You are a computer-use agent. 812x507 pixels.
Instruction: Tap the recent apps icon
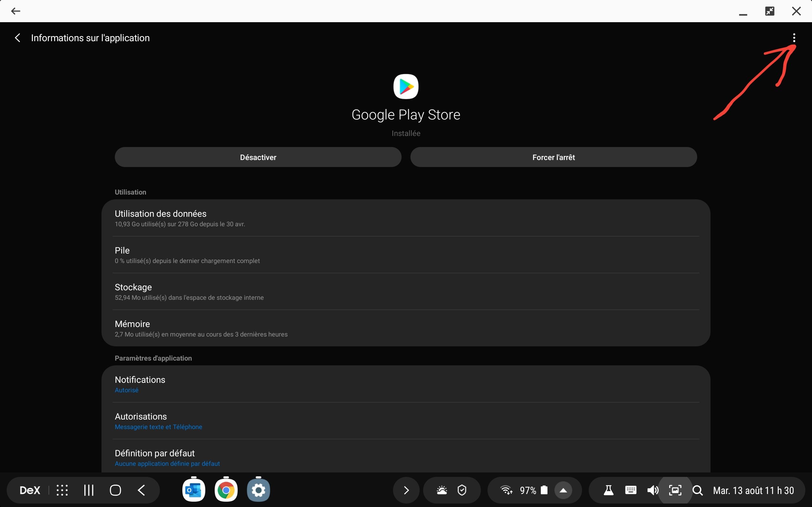point(88,490)
